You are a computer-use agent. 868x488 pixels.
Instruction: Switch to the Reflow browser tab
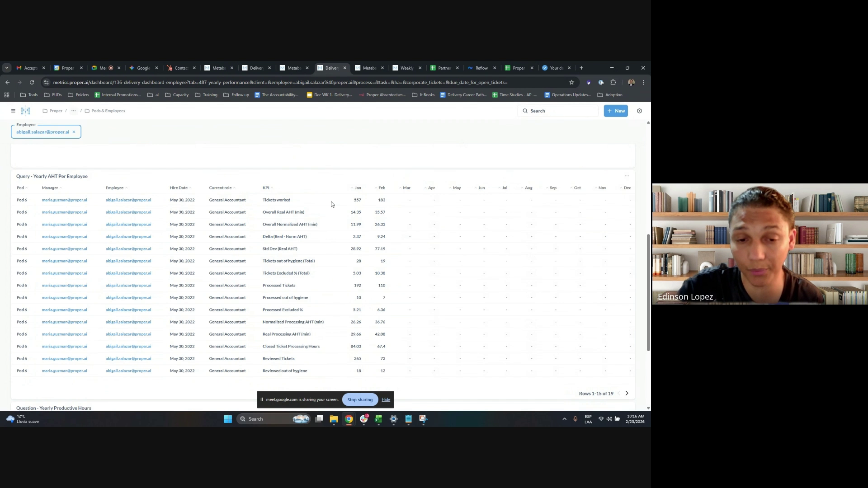481,68
